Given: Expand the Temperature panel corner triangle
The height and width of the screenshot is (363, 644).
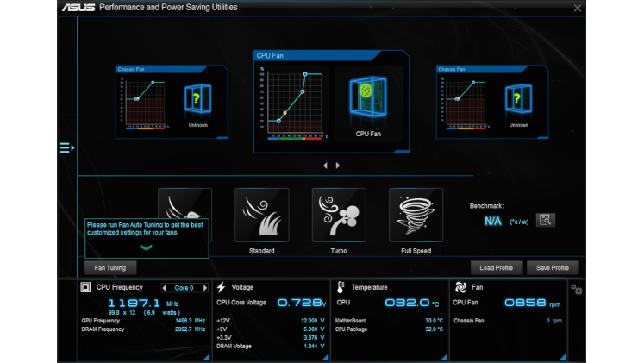Looking at the screenshot, I should (444, 357).
